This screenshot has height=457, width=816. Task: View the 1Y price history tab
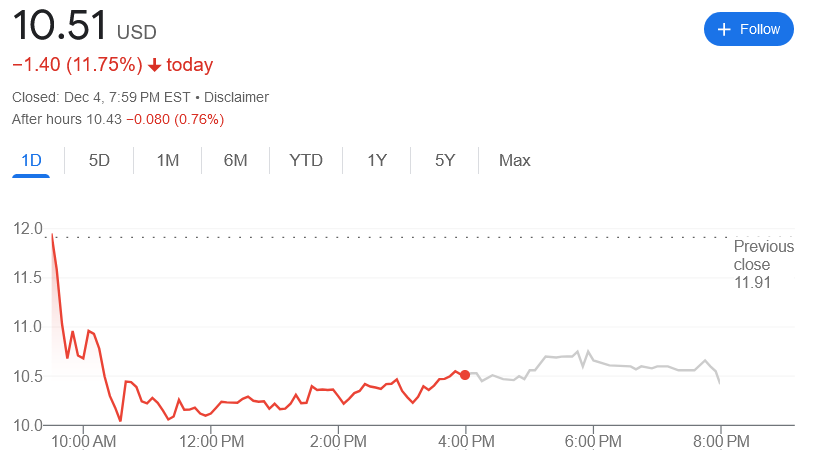pyautogui.click(x=377, y=160)
